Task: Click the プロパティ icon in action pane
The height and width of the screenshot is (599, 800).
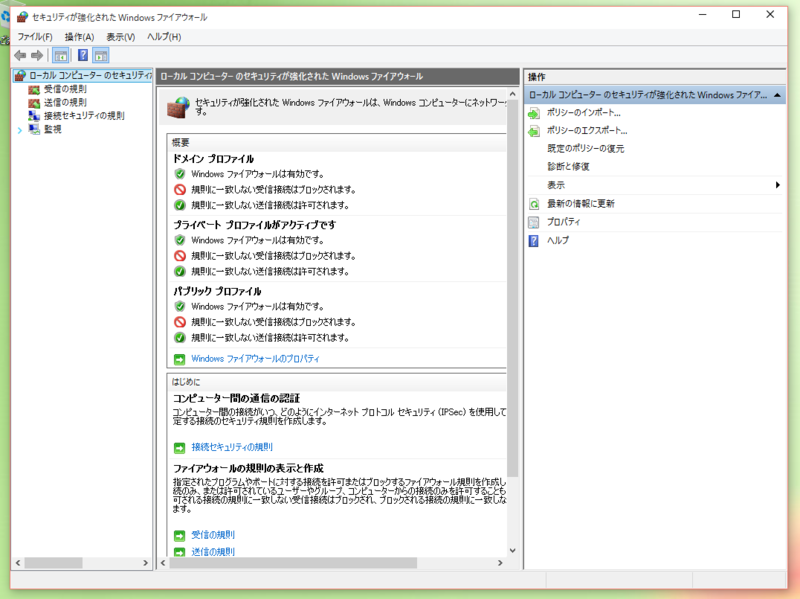Action: [x=534, y=222]
